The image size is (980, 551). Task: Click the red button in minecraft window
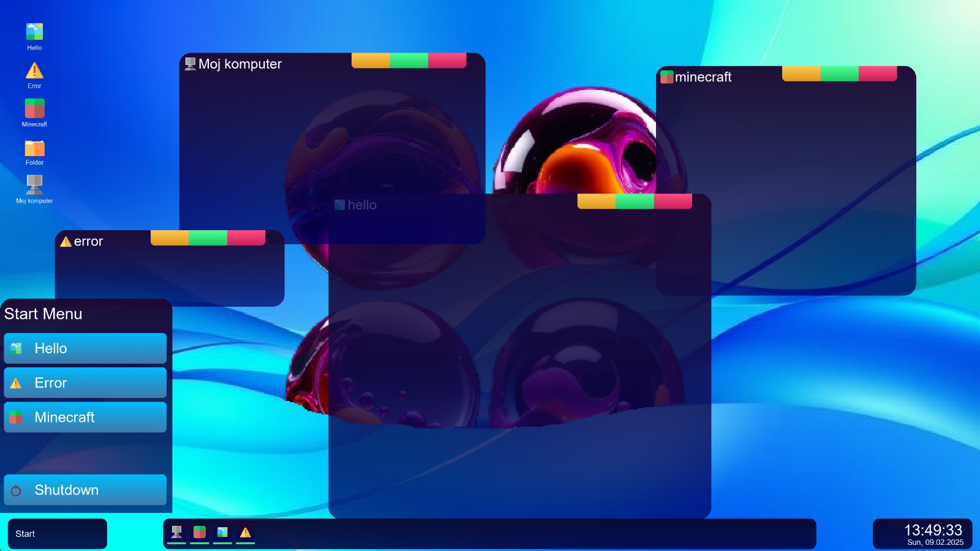(x=878, y=73)
